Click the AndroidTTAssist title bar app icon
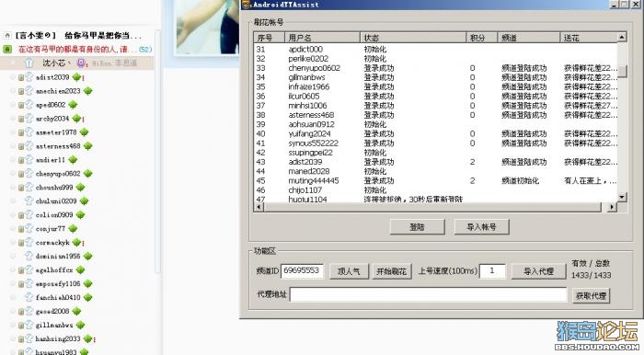 [x=247, y=5]
